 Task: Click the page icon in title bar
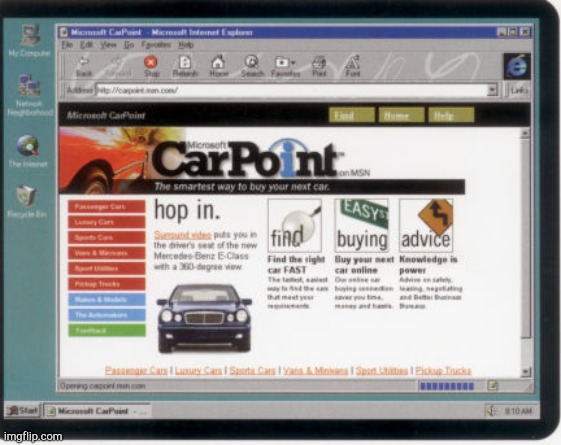coord(64,32)
